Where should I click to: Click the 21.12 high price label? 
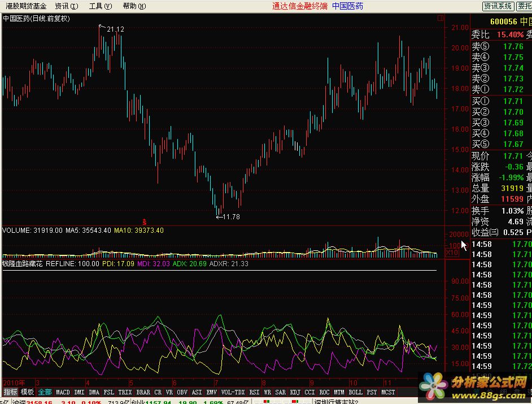click(x=115, y=29)
